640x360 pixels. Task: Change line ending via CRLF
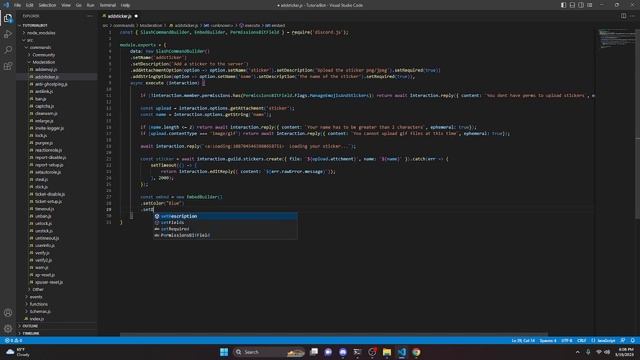pos(582,340)
